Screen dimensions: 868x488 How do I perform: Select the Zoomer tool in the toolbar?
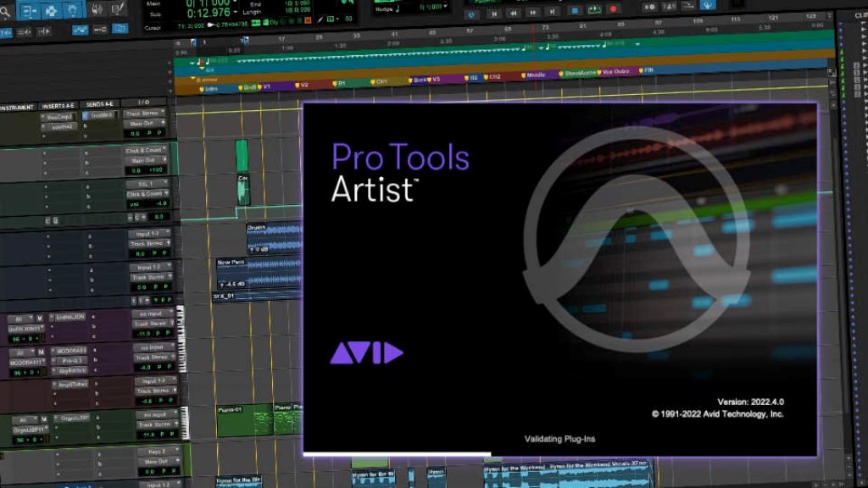point(5,10)
